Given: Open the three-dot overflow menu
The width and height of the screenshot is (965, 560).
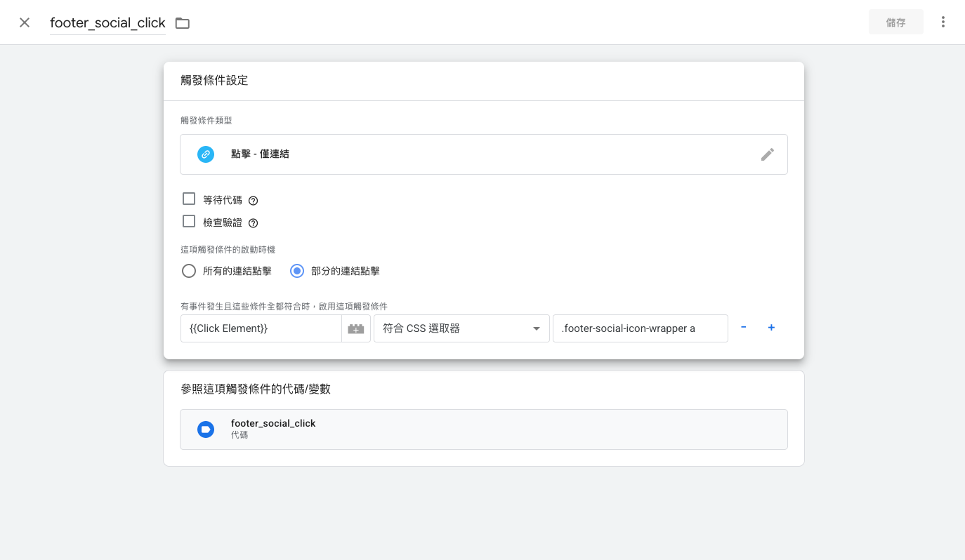Looking at the screenshot, I should pos(943,22).
